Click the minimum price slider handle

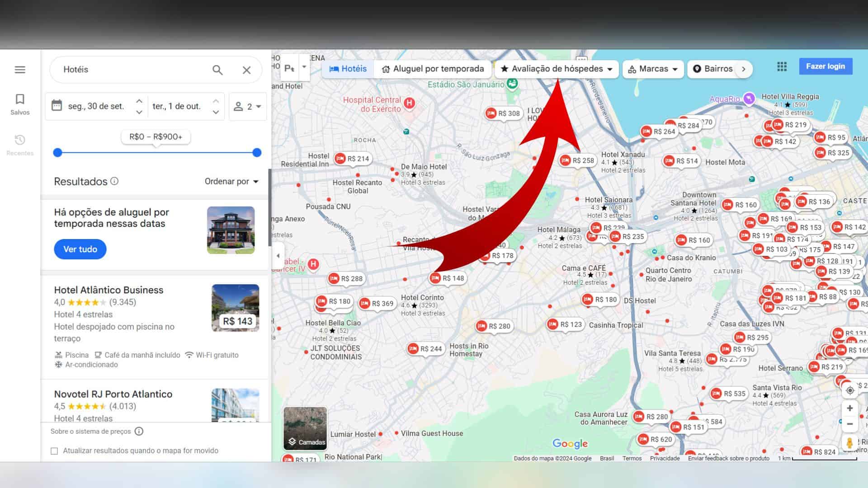(x=57, y=153)
